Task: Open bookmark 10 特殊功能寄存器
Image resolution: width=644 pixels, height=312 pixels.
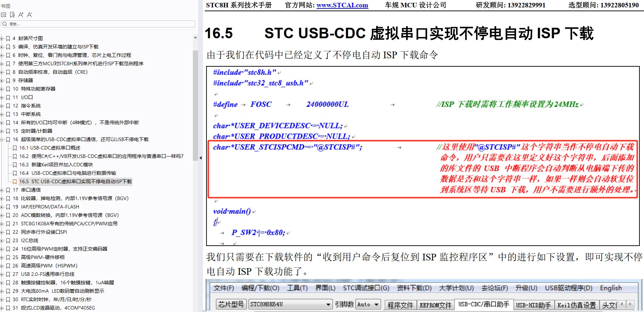Action: (x=34, y=89)
